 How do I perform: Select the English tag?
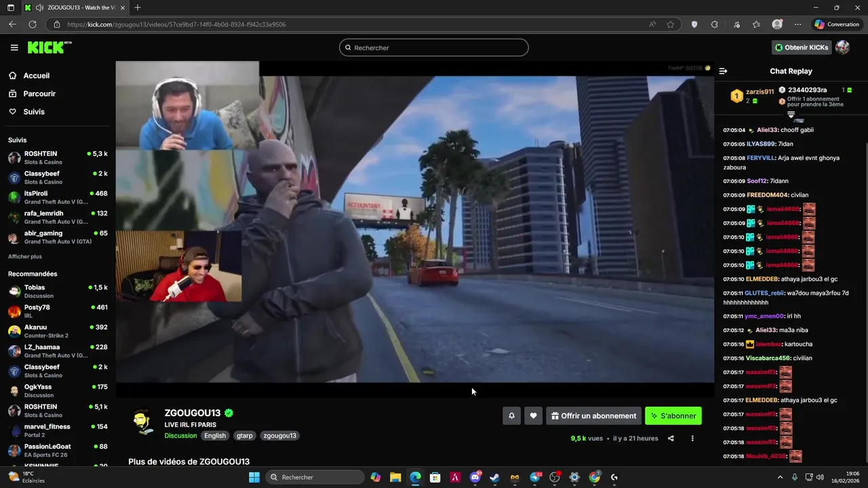point(215,436)
